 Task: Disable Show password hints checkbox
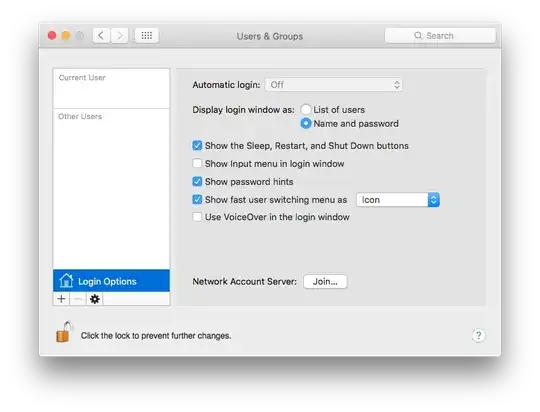pos(197,182)
